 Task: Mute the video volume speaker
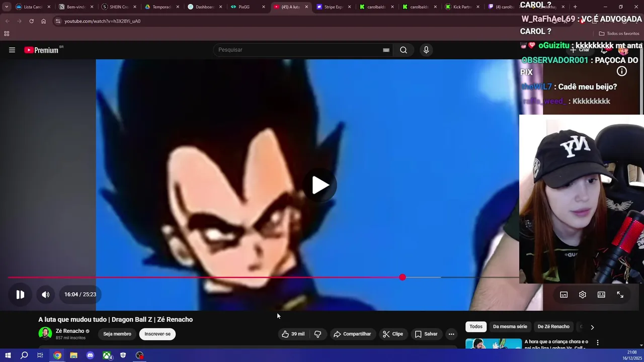tap(45, 295)
